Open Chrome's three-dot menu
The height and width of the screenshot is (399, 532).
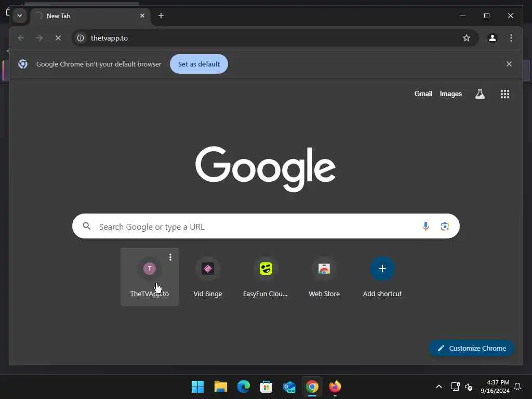coord(511,38)
